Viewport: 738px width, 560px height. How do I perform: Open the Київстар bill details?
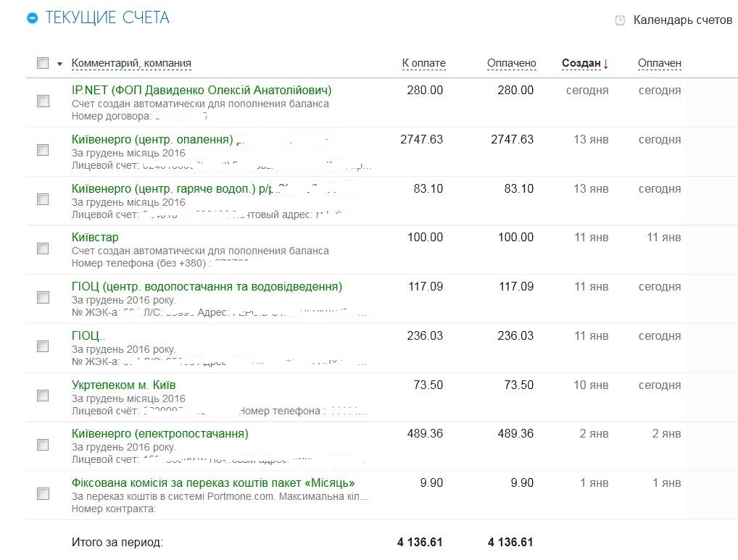click(x=95, y=238)
